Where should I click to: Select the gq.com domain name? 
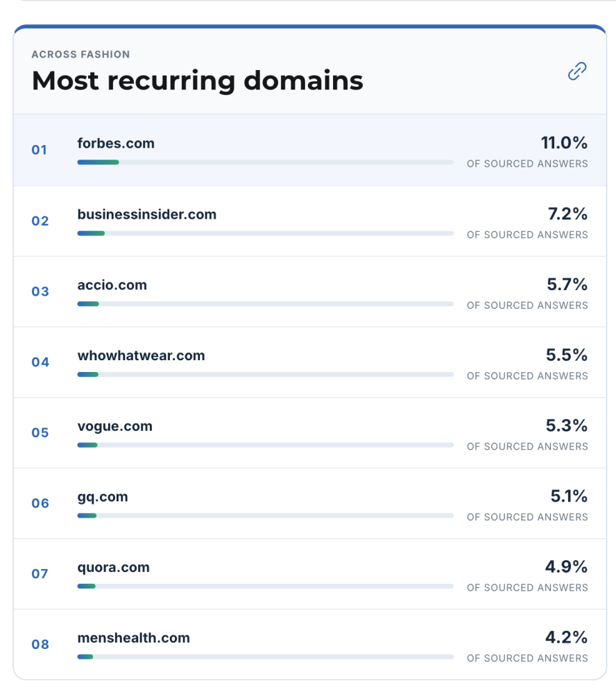tap(103, 497)
